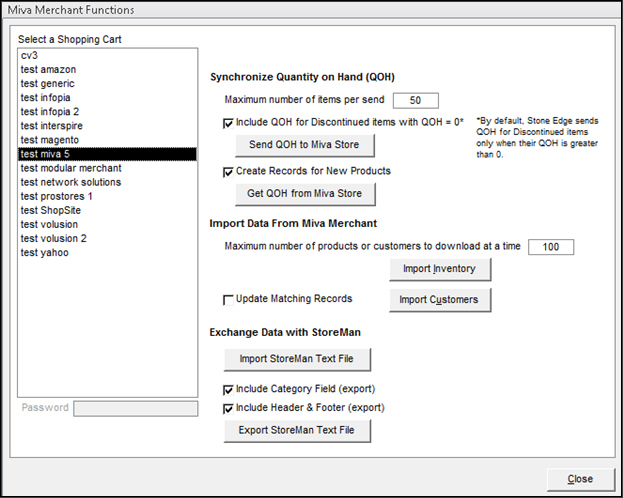623x498 pixels.
Task: Focus the Password input field
Action: coord(135,409)
